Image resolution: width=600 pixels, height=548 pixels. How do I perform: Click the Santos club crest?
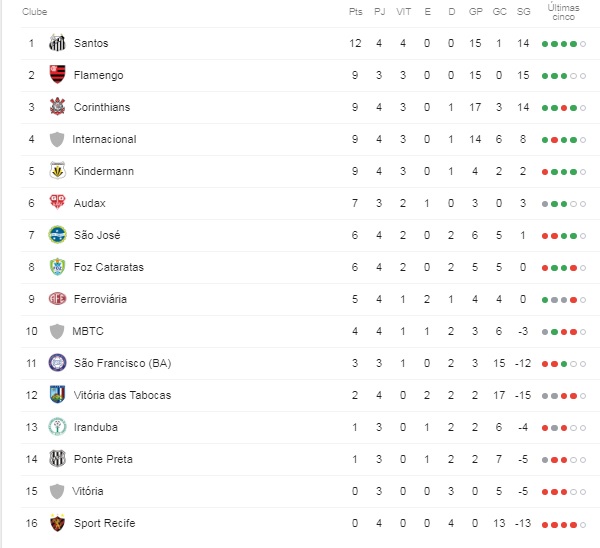(x=57, y=43)
